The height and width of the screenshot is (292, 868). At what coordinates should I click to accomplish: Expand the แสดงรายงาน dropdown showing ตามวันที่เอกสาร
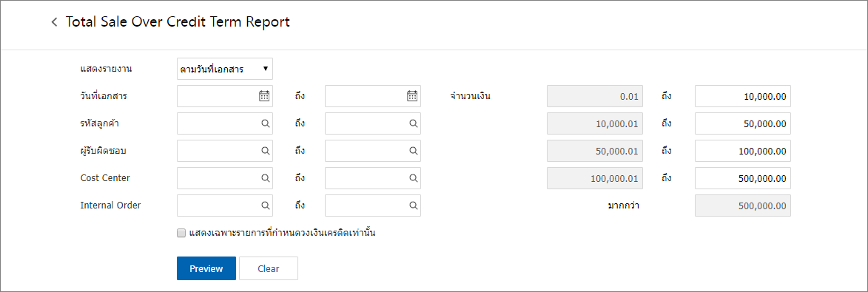click(x=225, y=69)
